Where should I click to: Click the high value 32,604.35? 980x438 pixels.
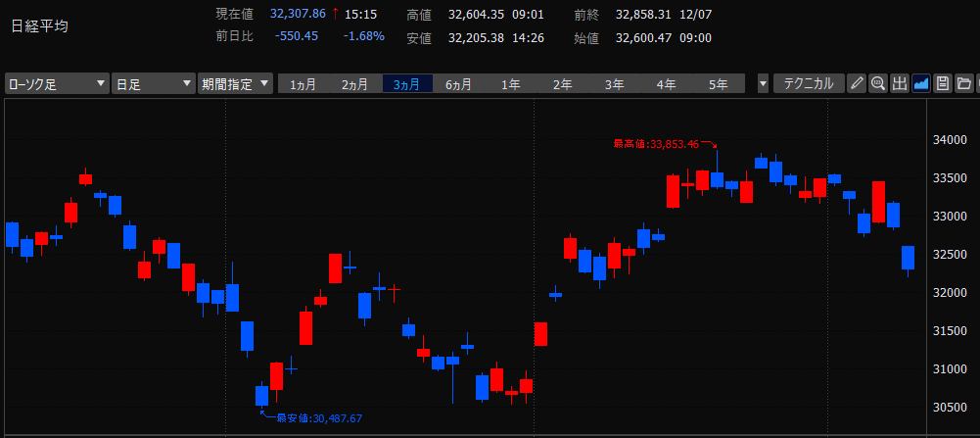[477, 14]
